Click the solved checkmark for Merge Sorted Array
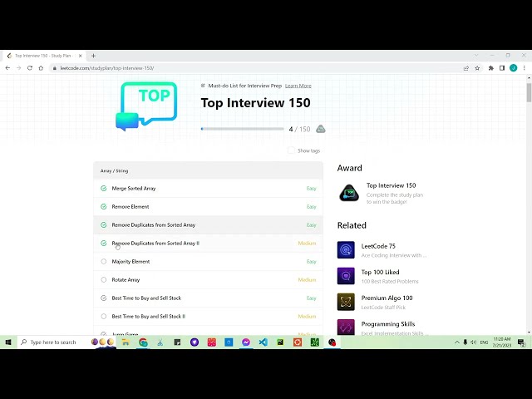This screenshot has width=532, height=399. [104, 189]
